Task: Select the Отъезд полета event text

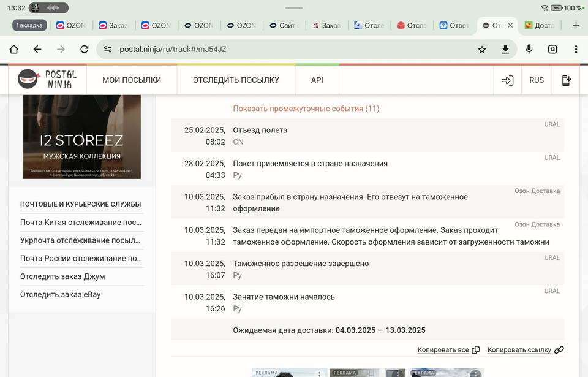Action: [x=260, y=130]
